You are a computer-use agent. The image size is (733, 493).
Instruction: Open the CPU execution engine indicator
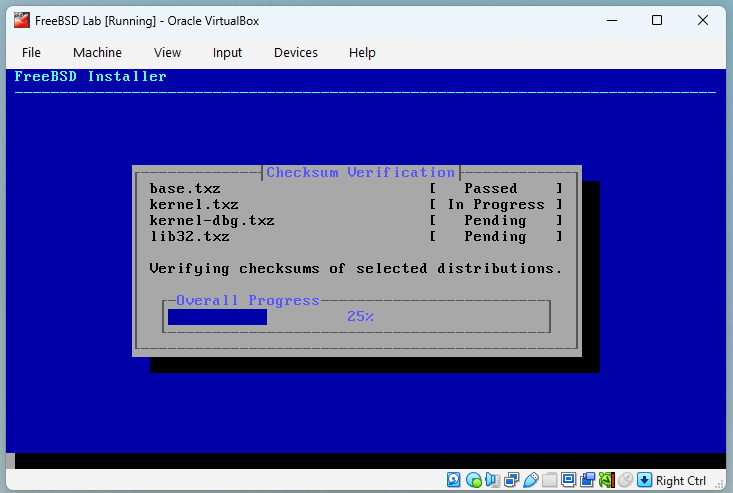[x=607, y=480]
